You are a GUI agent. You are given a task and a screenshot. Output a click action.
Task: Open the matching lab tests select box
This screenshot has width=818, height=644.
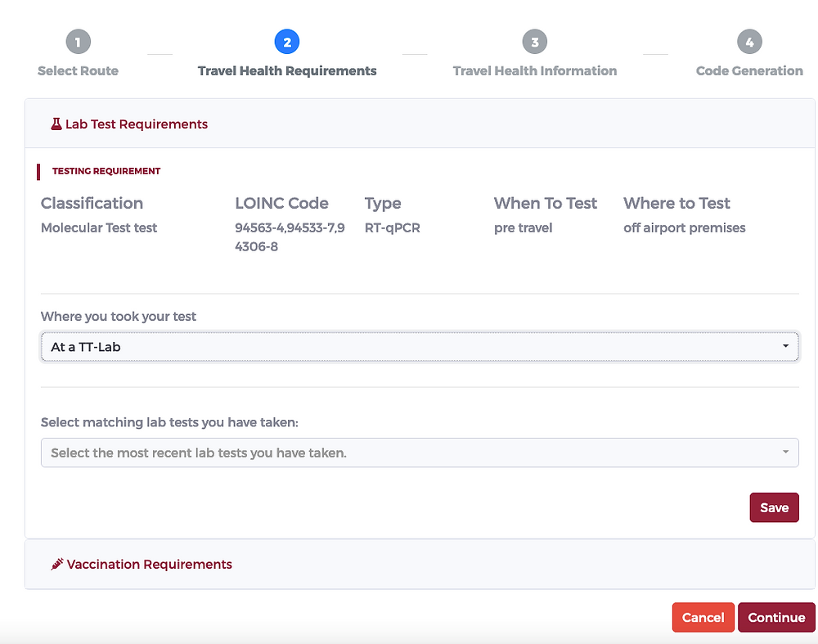pyautogui.click(x=420, y=453)
